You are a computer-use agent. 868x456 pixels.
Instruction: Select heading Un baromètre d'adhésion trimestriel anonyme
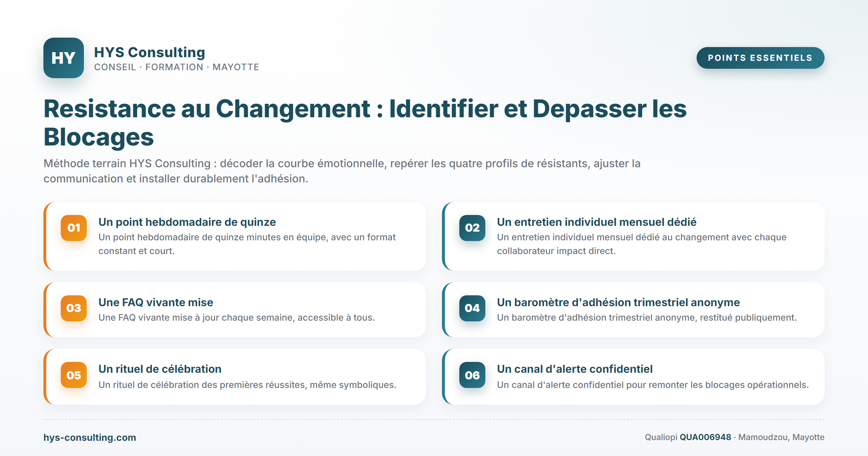[618, 302]
